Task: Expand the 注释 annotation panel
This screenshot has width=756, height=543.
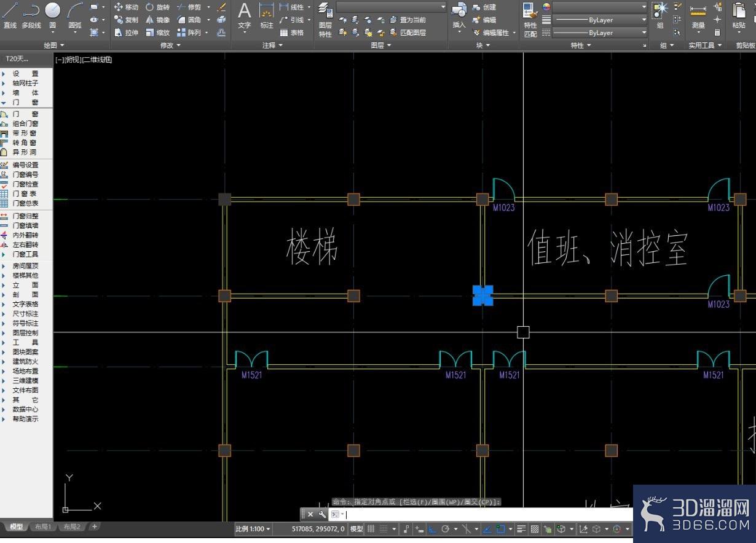Action: (272, 45)
